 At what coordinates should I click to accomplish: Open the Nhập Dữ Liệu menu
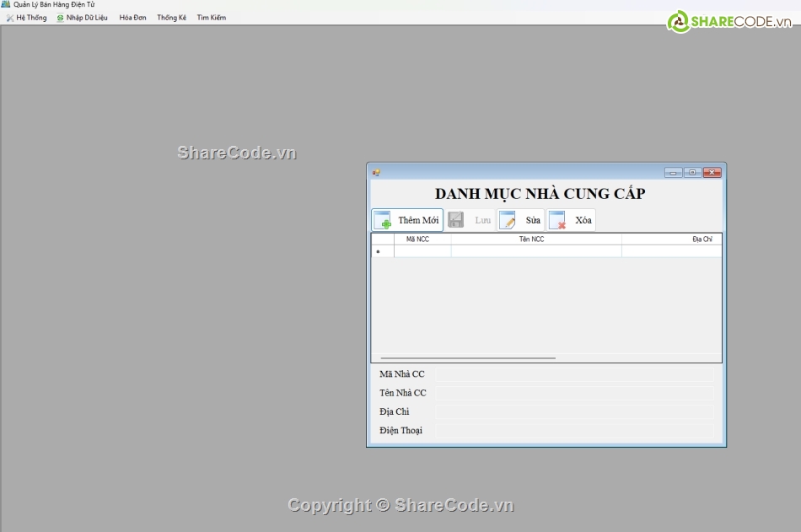click(83, 18)
